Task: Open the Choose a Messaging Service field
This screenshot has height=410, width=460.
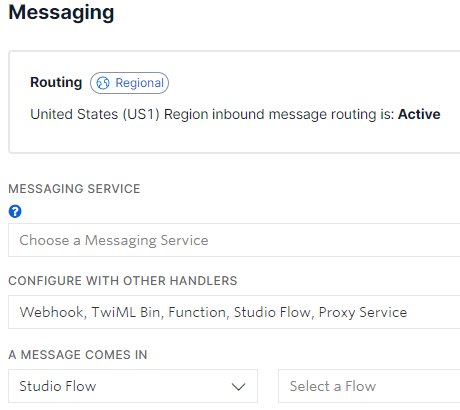Action: [234, 240]
